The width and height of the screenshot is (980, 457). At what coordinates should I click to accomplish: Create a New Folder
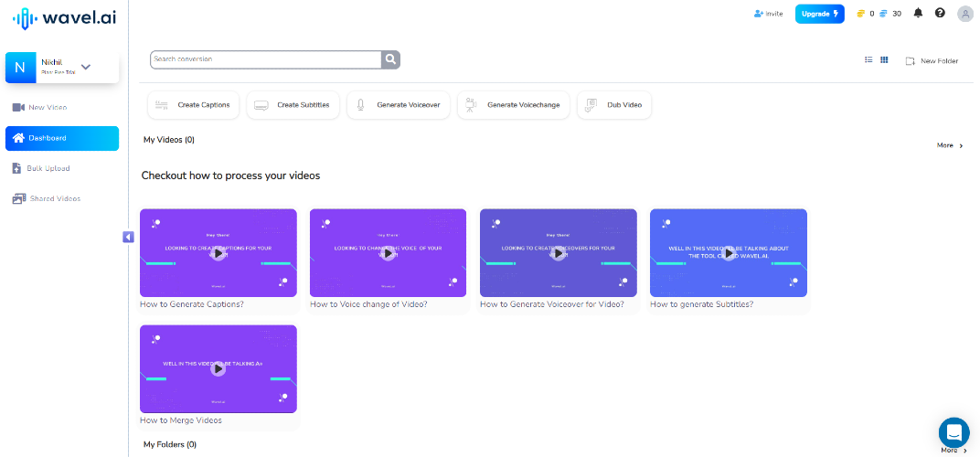[x=932, y=60]
